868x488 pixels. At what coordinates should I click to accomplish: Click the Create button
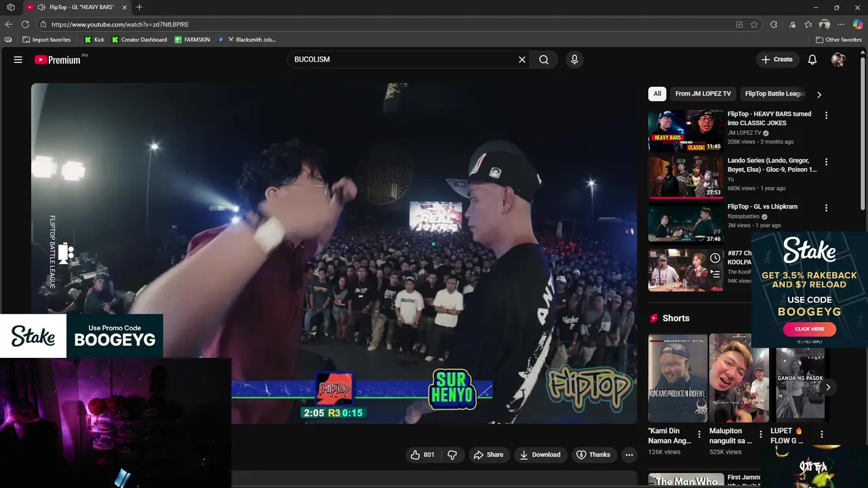(776, 60)
